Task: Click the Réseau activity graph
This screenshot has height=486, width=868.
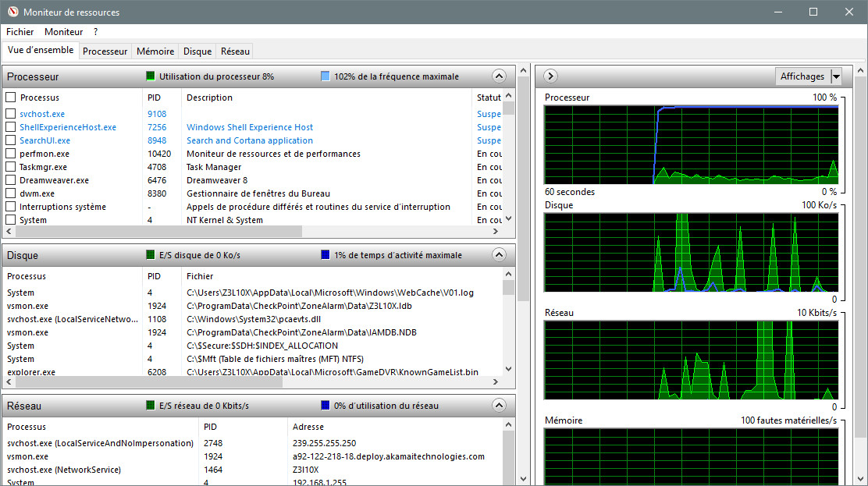Action: point(691,360)
